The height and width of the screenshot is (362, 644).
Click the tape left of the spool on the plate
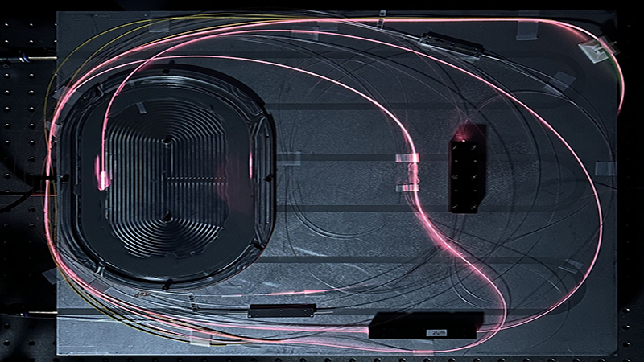[50, 274]
